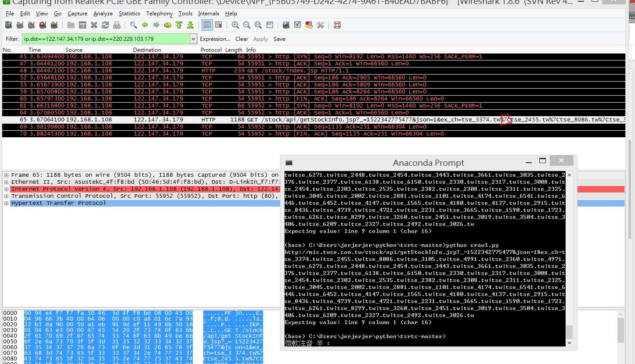Open the Help menu
Screen dimensions: 635x364
(231, 14)
